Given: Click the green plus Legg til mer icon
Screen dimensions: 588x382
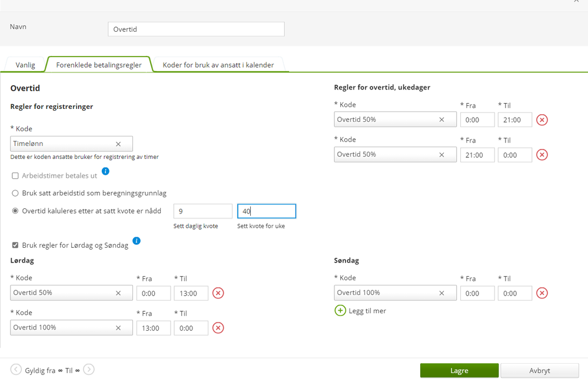Looking at the screenshot, I should (x=340, y=310).
